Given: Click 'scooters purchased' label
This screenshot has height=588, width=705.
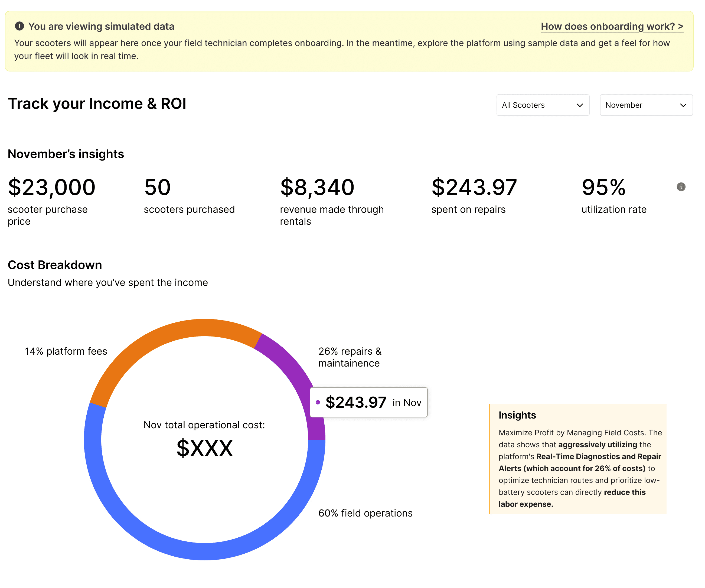Looking at the screenshot, I should coord(189,210).
